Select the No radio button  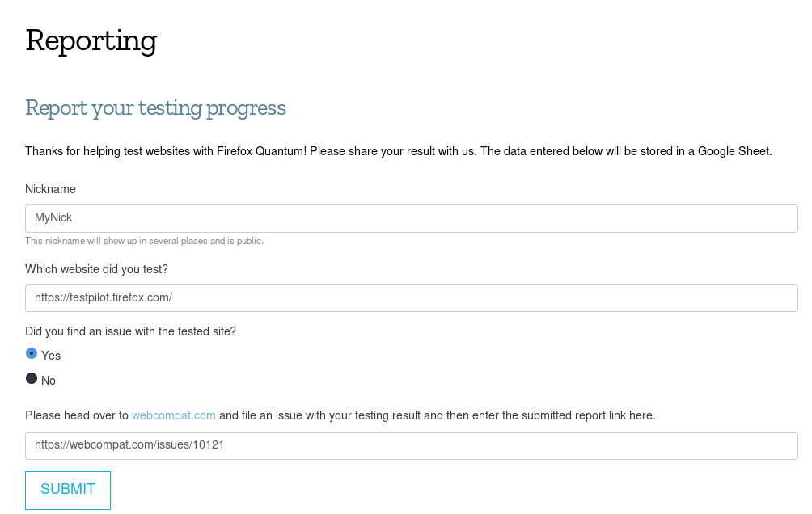tap(32, 378)
